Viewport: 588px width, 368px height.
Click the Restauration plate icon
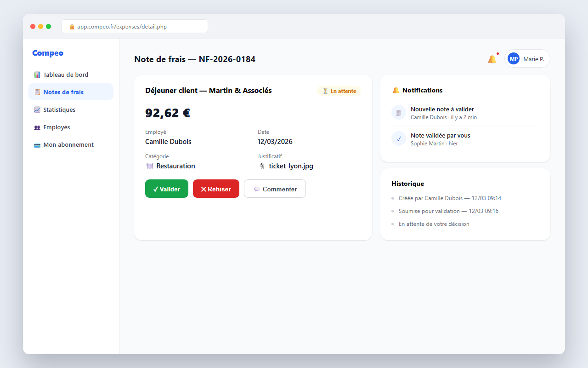(149, 166)
